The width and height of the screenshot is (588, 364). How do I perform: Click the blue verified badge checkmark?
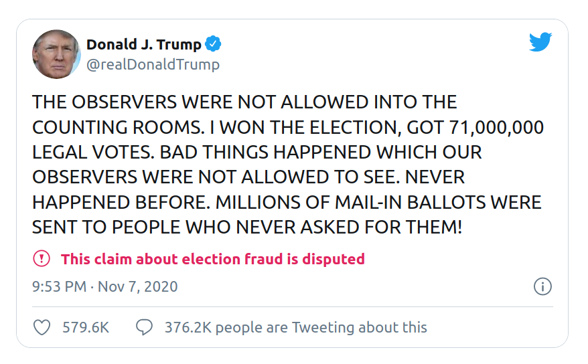214,45
